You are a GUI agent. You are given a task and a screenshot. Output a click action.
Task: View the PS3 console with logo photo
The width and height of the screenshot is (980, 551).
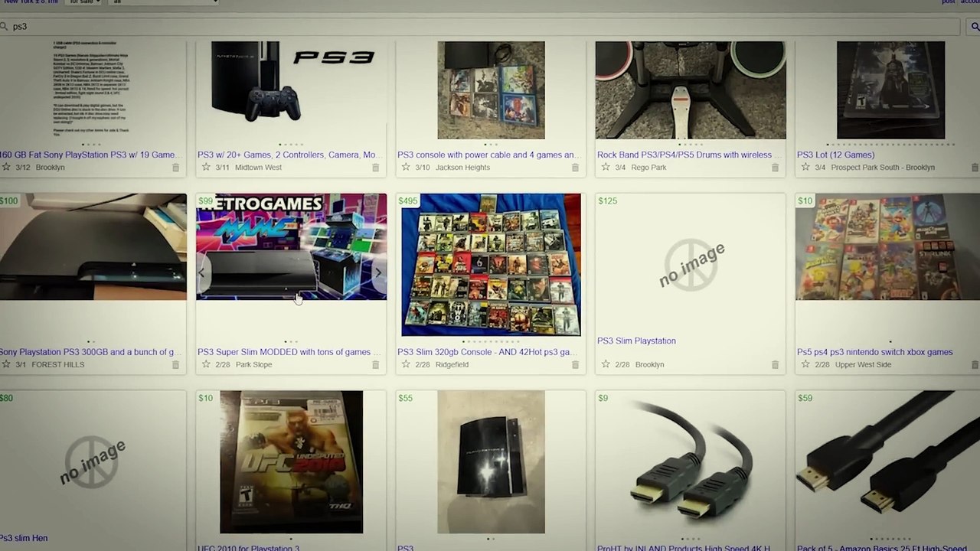(292, 83)
